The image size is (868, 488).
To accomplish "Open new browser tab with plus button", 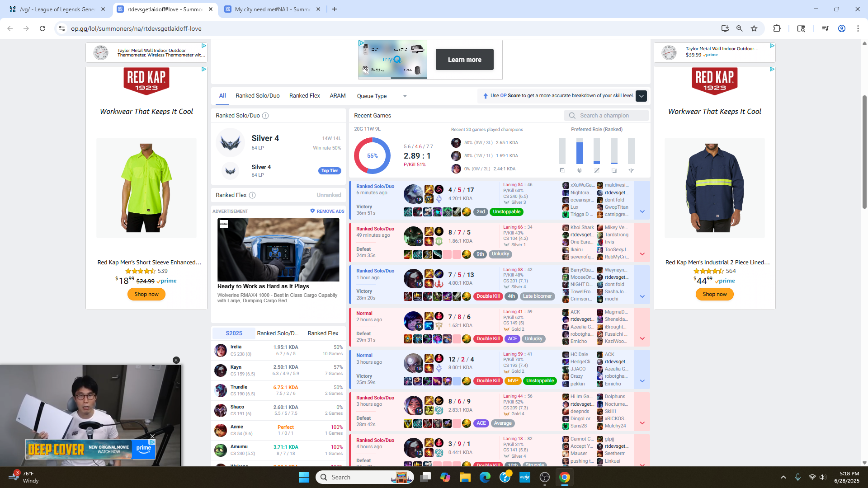I will (x=335, y=9).
